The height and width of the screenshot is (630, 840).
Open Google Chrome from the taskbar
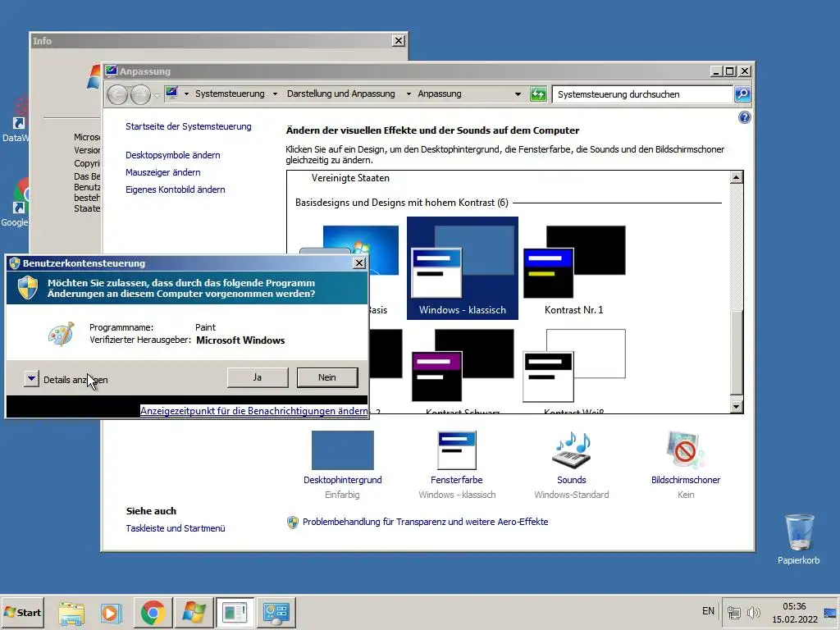pyautogui.click(x=153, y=613)
